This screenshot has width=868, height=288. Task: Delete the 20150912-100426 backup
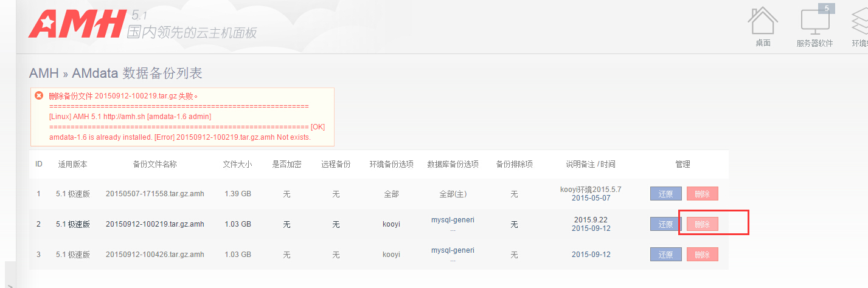coord(702,255)
